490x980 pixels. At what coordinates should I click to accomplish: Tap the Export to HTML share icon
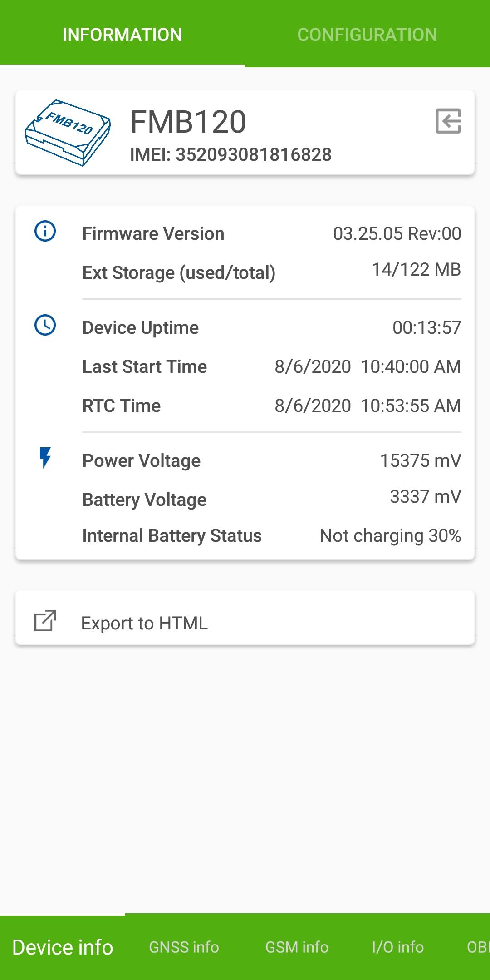(x=45, y=621)
